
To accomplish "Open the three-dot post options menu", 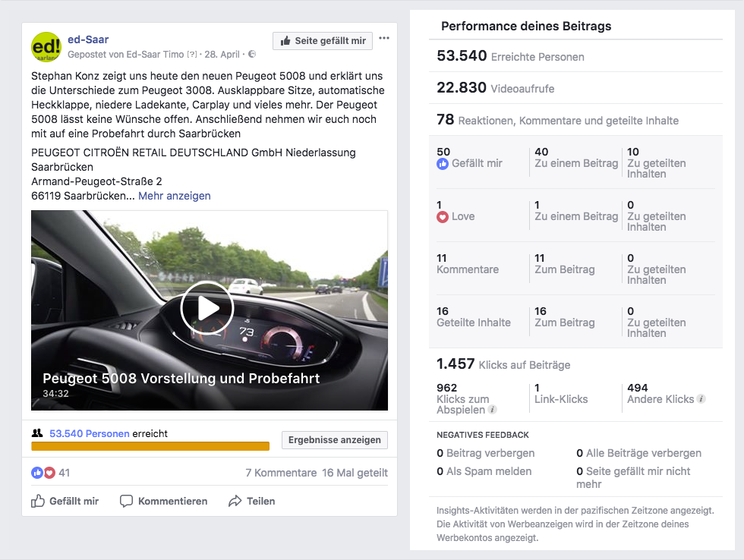I will point(384,38).
